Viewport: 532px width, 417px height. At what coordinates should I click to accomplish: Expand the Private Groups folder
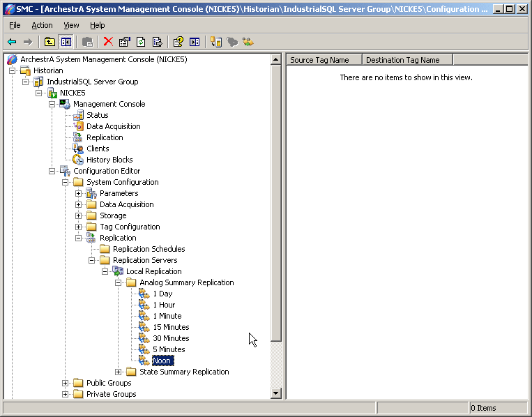tap(65, 394)
